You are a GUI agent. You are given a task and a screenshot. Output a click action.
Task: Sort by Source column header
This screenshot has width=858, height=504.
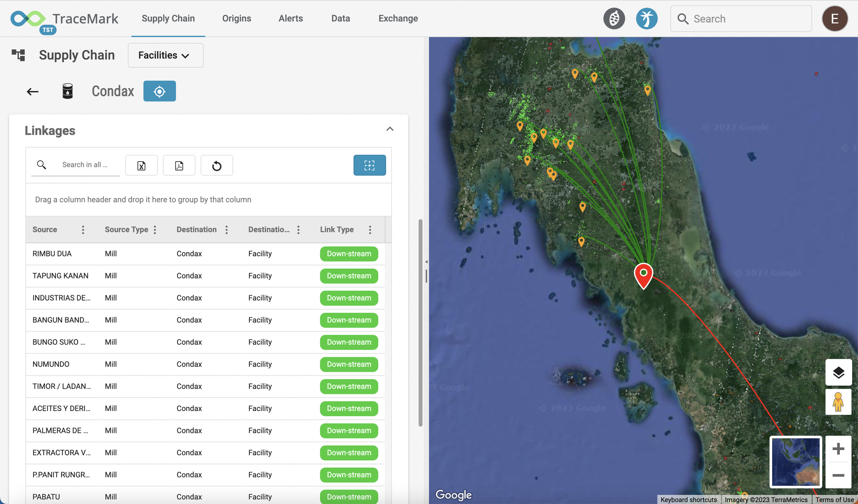45,230
